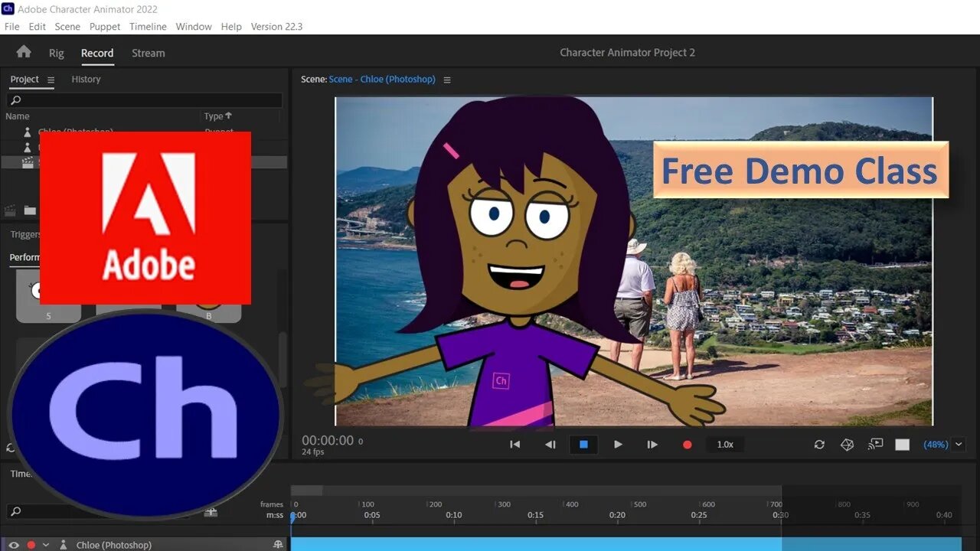Select Chloe (Photoshop) track name

point(114,545)
